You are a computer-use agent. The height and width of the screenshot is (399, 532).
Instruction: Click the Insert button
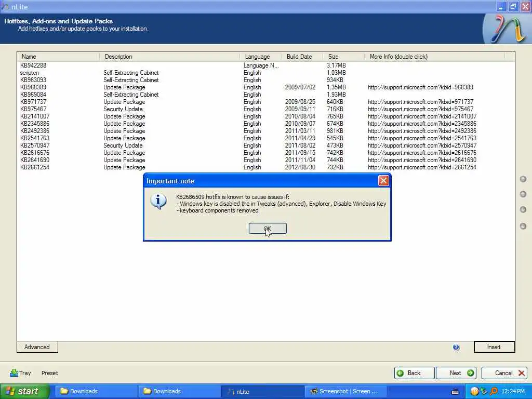coord(494,347)
